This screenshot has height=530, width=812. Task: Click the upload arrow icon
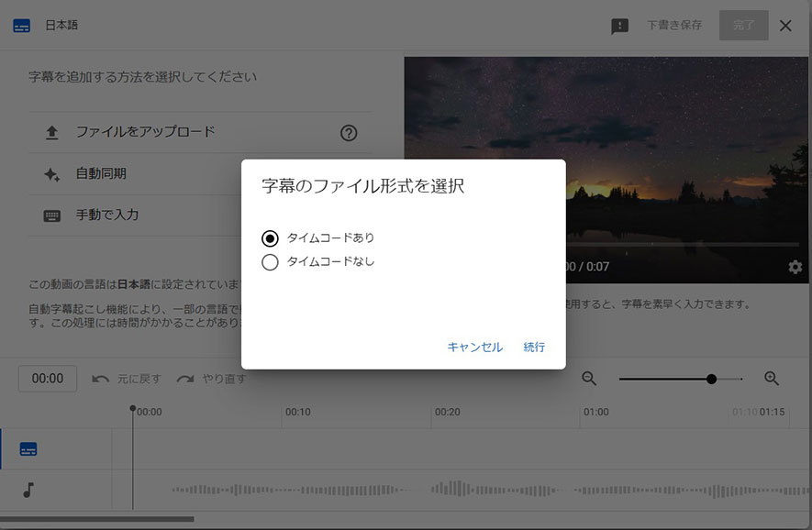pos(51,133)
